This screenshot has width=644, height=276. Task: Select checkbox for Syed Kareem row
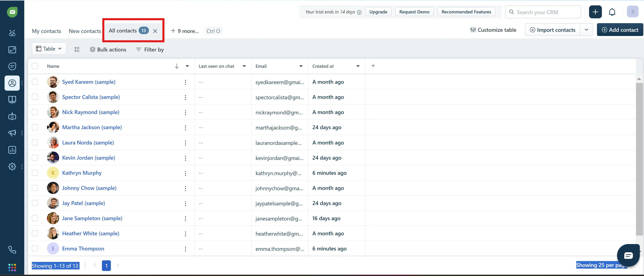click(35, 82)
